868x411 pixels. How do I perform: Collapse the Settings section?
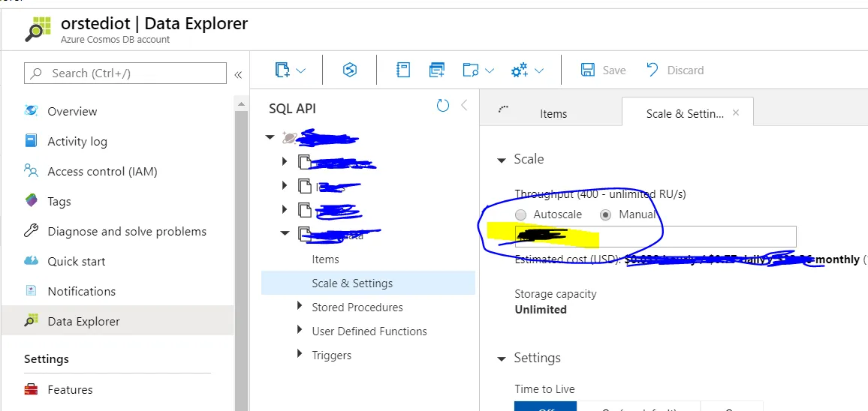point(502,359)
